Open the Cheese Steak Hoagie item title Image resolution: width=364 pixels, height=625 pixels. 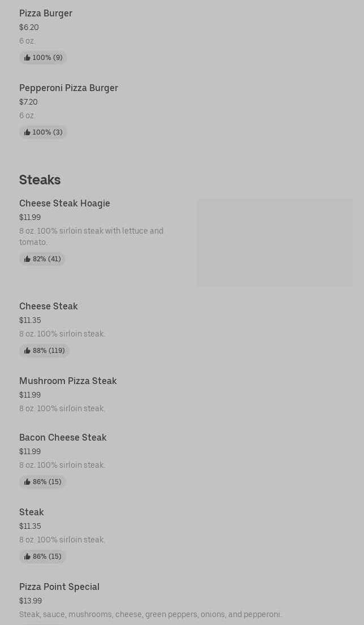64,203
